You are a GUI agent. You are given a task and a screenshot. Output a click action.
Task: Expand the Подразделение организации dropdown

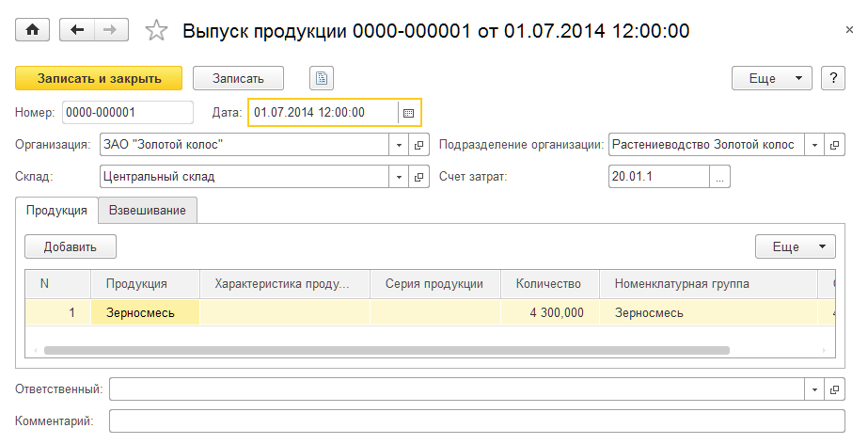pyautogui.click(x=814, y=145)
